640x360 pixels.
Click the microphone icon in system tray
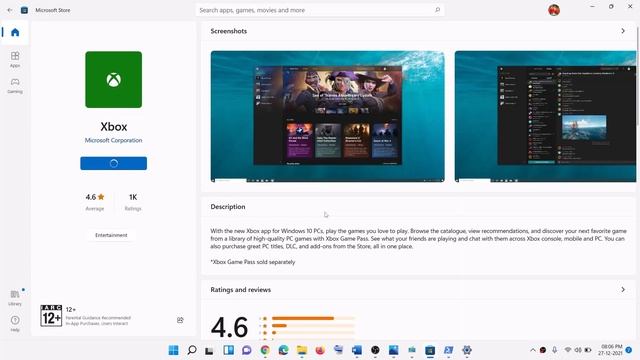click(554, 350)
